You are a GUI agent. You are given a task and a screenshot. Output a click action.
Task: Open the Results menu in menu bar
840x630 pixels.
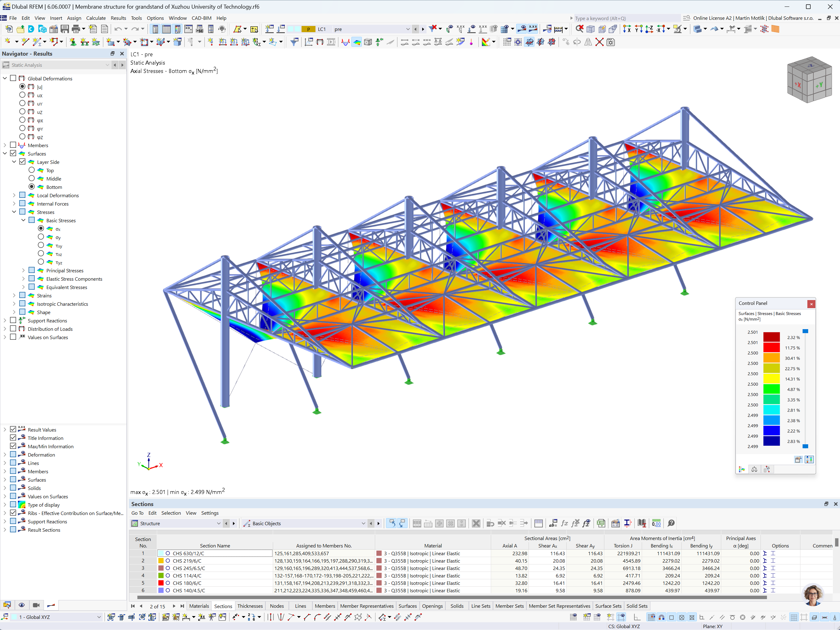coord(118,18)
